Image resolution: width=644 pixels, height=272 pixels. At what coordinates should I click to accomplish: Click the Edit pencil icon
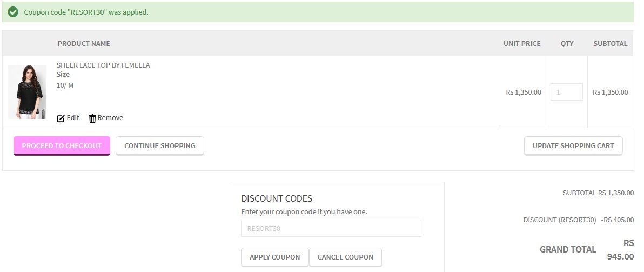[61, 118]
